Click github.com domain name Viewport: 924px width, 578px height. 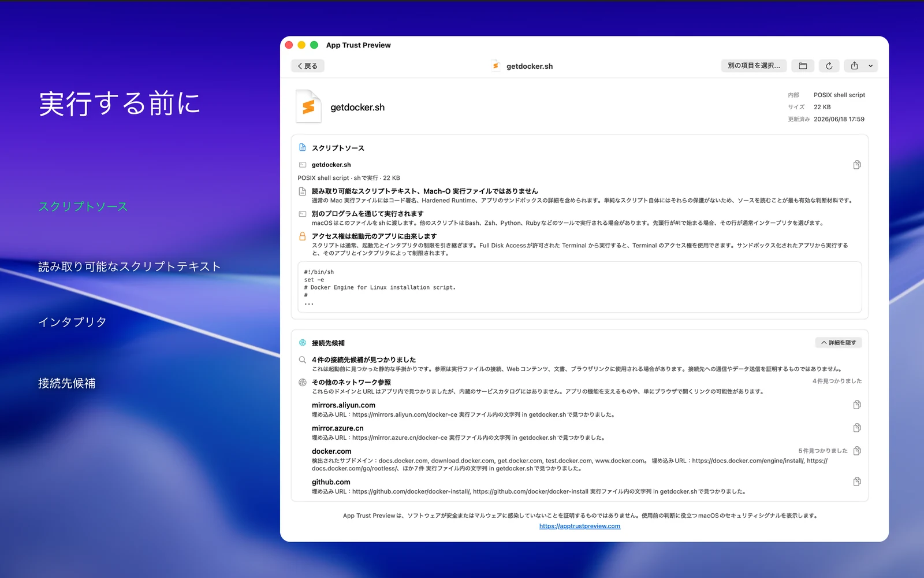click(331, 482)
